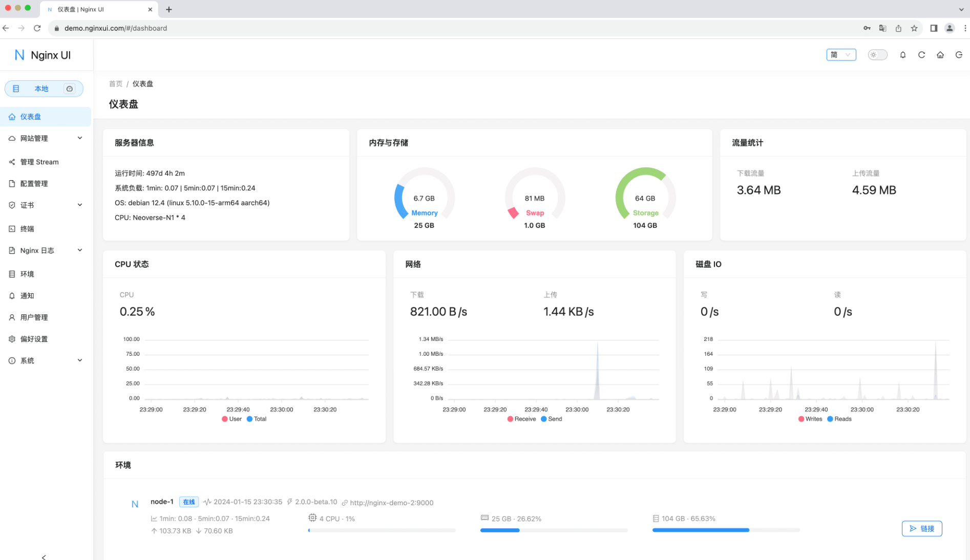Image resolution: width=970 pixels, height=560 pixels.
Task: Click the logout icon in header
Action: coord(959,55)
